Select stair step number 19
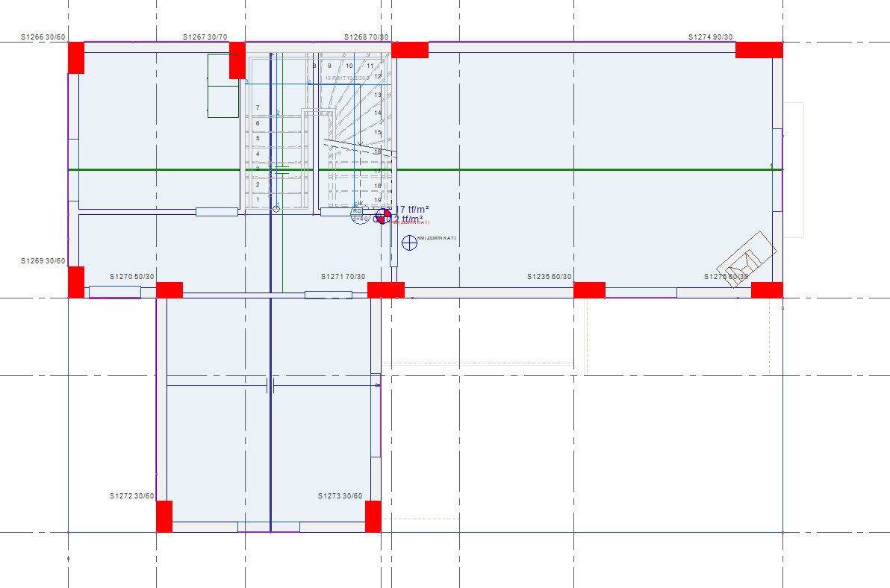The width and height of the screenshot is (890, 588). click(378, 200)
